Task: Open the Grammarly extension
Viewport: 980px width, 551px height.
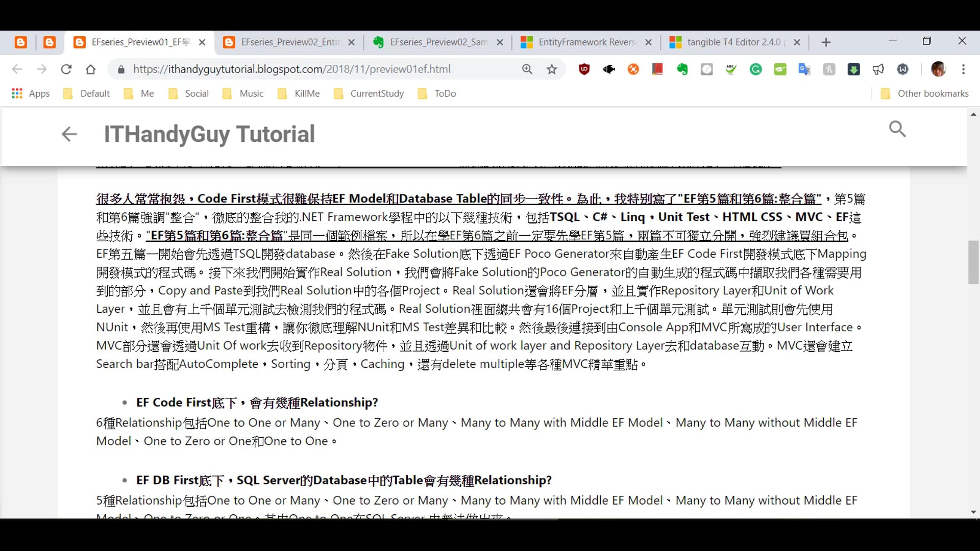Action: [756, 69]
